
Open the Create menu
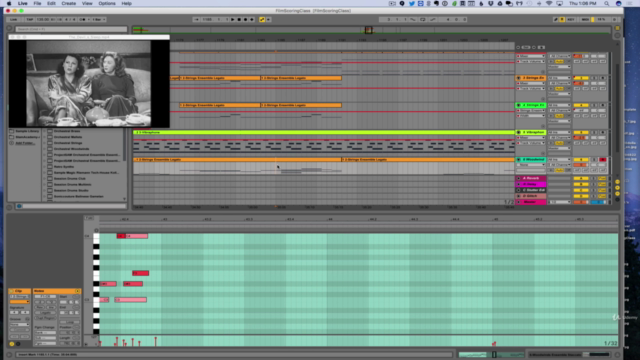click(69, 3)
